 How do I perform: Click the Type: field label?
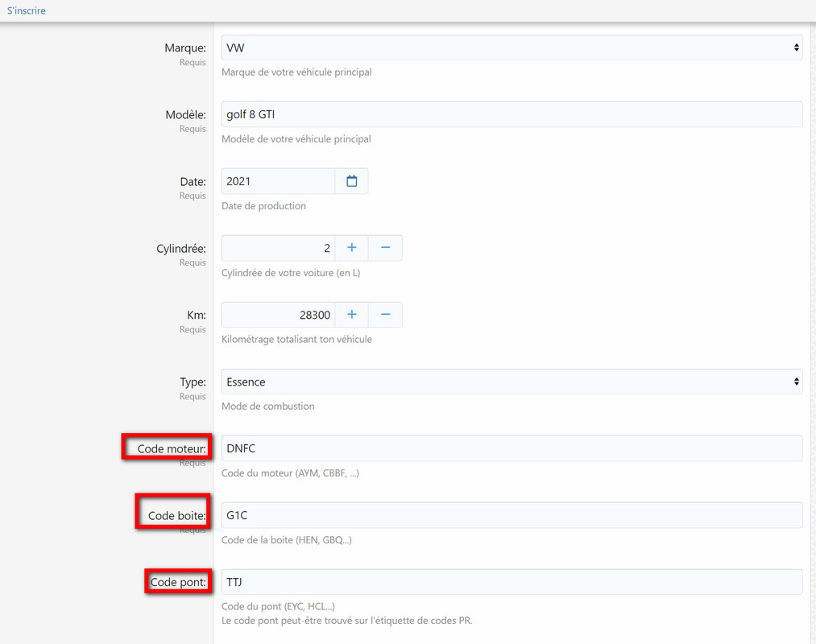coord(193,382)
